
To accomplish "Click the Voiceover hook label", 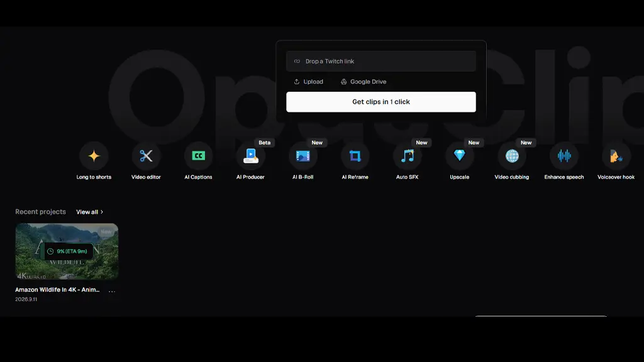I will (x=616, y=177).
